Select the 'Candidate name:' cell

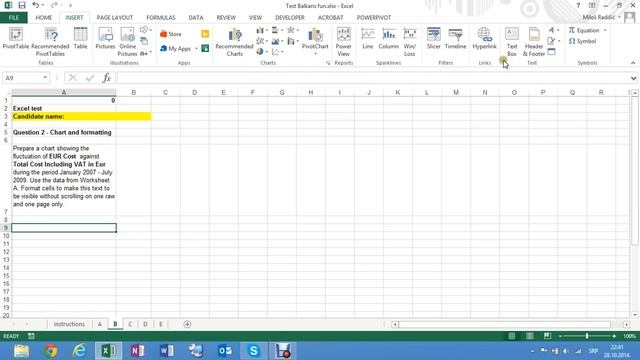click(64, 116)
